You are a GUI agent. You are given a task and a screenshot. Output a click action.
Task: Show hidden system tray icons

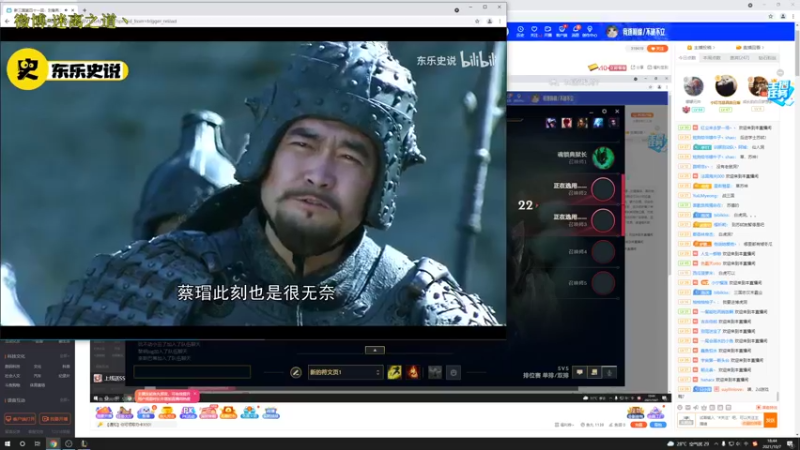click(716, 444)
